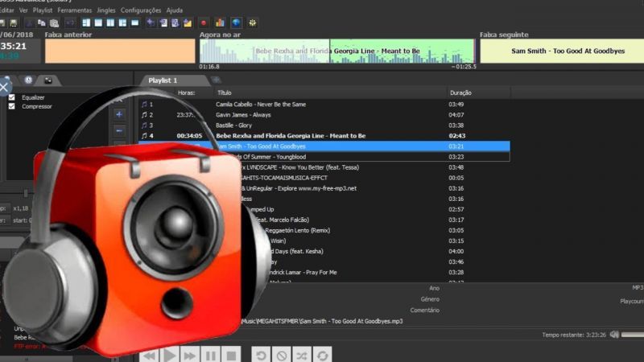
Task: Click the Too Good At Goodbyes.mp3 file path
Action: point(322,321)
